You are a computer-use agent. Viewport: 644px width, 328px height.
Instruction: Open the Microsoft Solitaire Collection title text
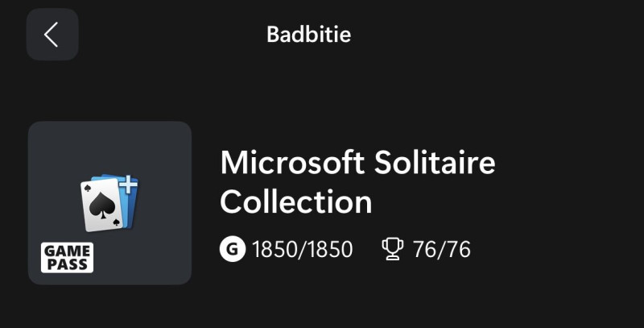pos(357,182)
